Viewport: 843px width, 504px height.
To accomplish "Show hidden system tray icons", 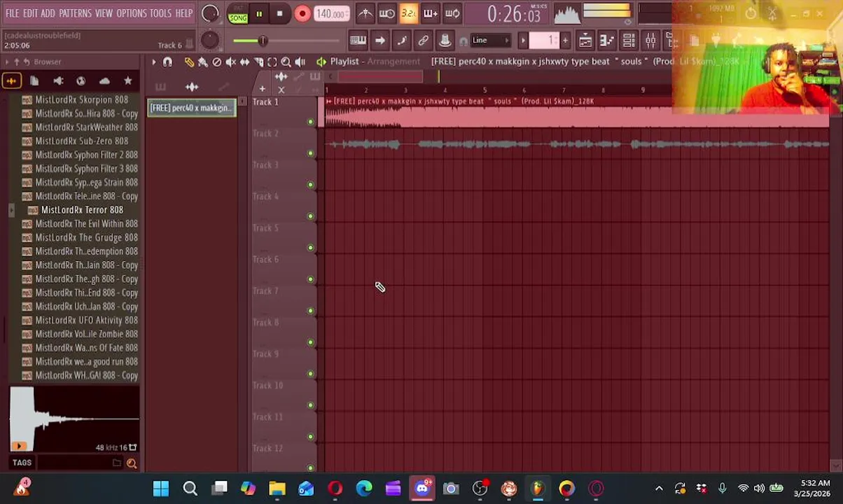I will coord(659,489).
